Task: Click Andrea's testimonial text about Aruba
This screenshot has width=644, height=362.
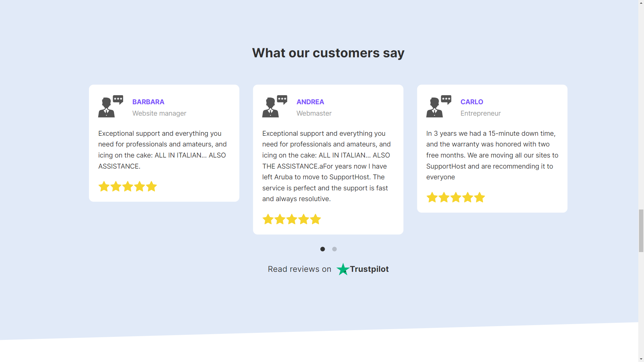Action: pos(325,177)
